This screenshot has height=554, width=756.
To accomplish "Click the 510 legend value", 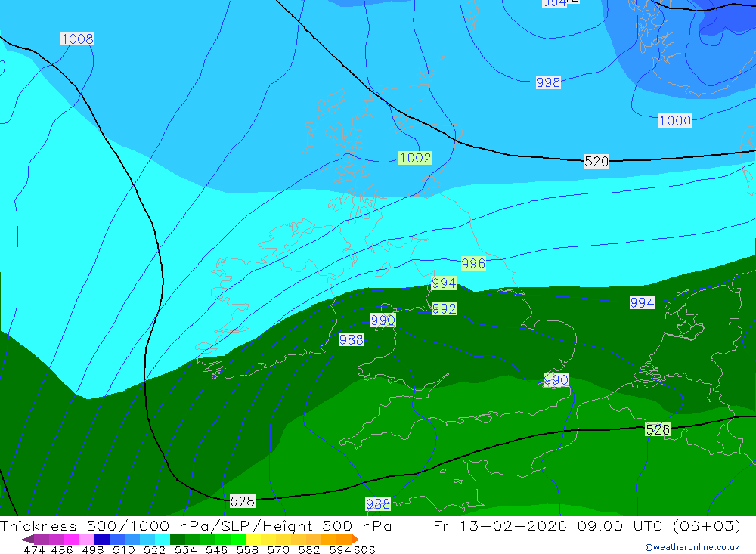I will 124,550.
